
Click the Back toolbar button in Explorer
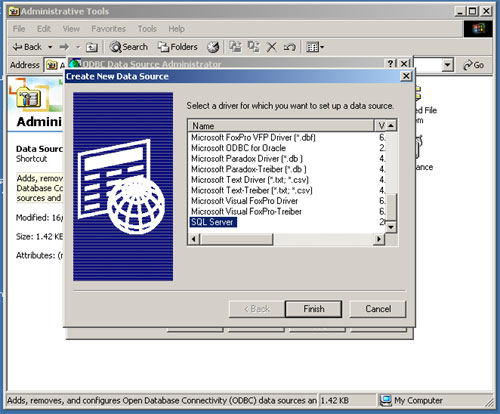point(27,47)
